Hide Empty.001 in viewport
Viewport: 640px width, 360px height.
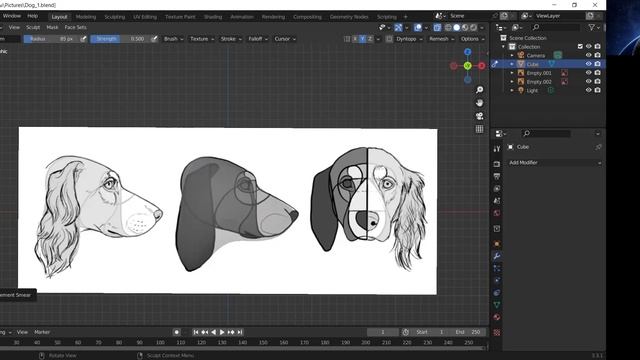pyautogui.click(x=589, y=73)
